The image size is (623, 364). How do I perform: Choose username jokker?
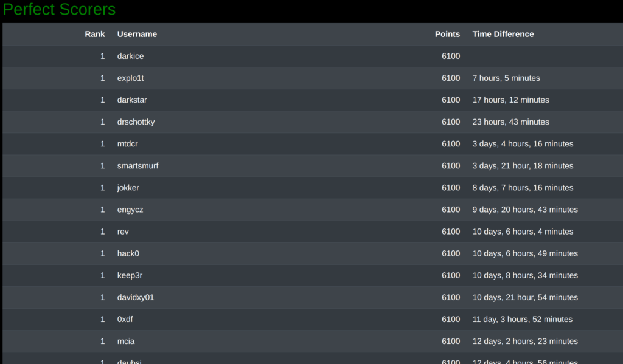(128, 188)
